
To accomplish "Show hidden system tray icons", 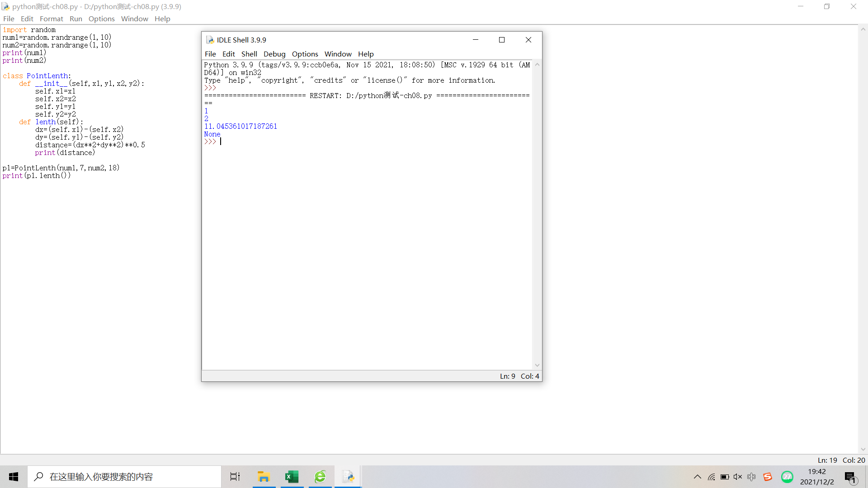I will (698, 477).
